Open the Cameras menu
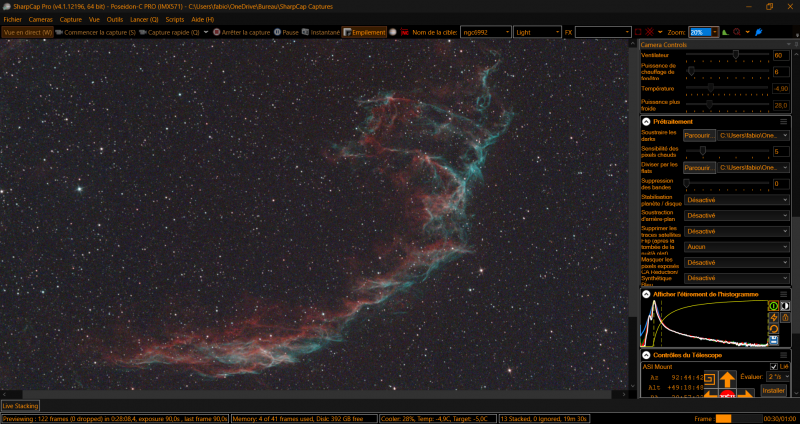800x424 pixels. click(41, 19)
